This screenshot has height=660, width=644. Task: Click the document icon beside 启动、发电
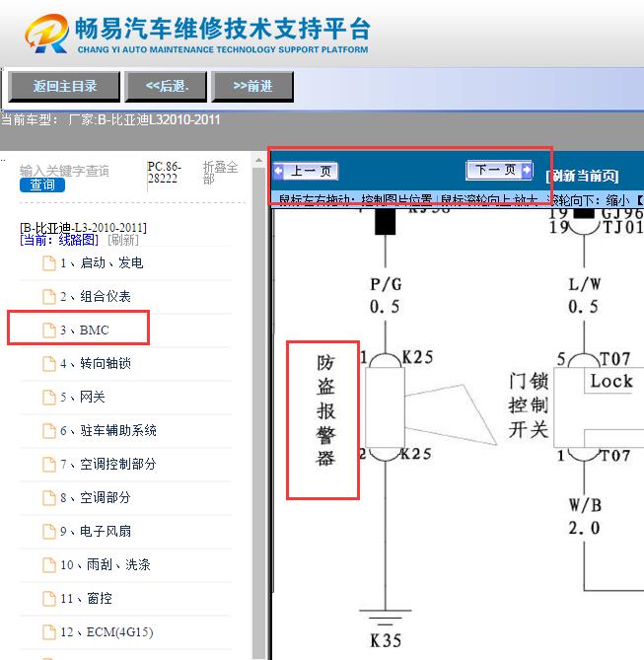(x=49, y=263)
